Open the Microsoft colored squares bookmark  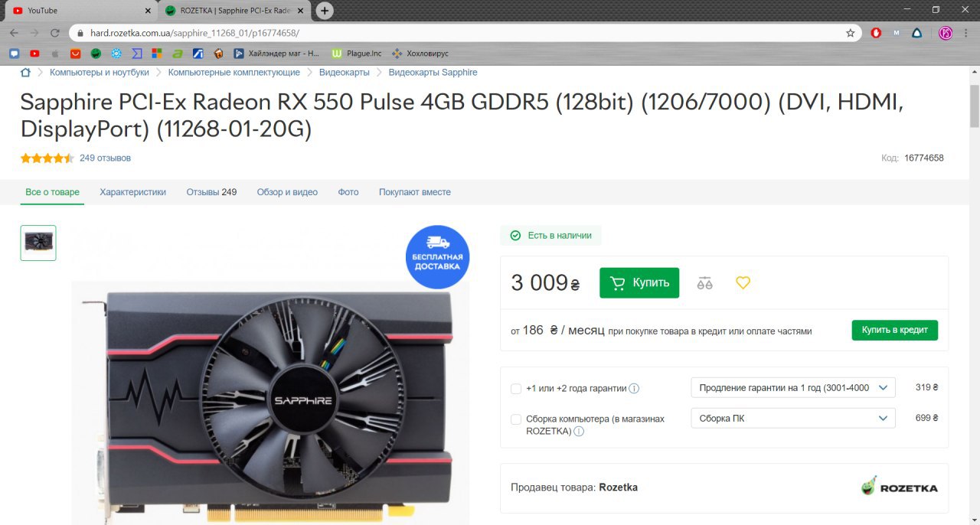click(157, 54)
